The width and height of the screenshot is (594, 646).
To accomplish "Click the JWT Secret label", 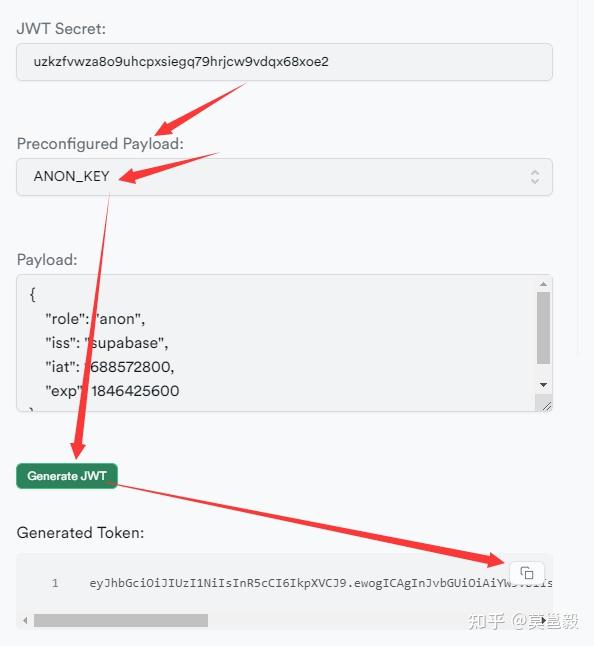I will (61, 29).
